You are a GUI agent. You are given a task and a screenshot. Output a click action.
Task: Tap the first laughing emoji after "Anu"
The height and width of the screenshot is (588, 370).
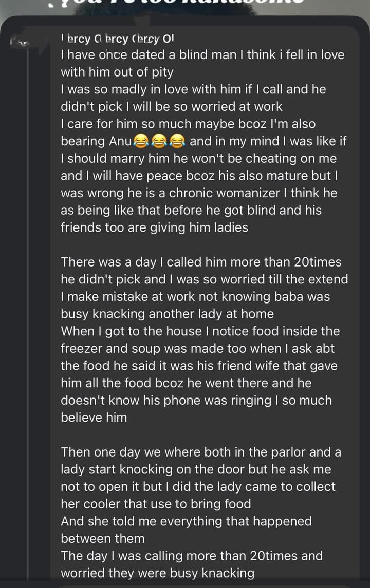click(141, 141)
